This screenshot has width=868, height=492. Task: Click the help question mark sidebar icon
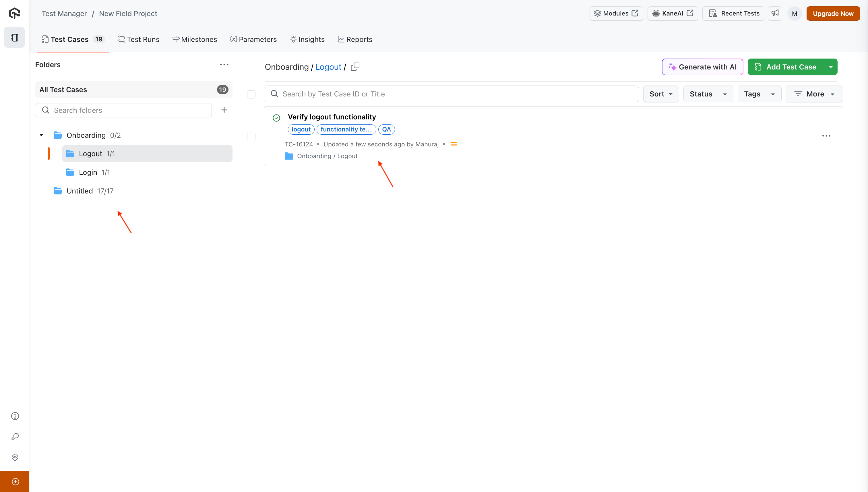tap(15, 416)
